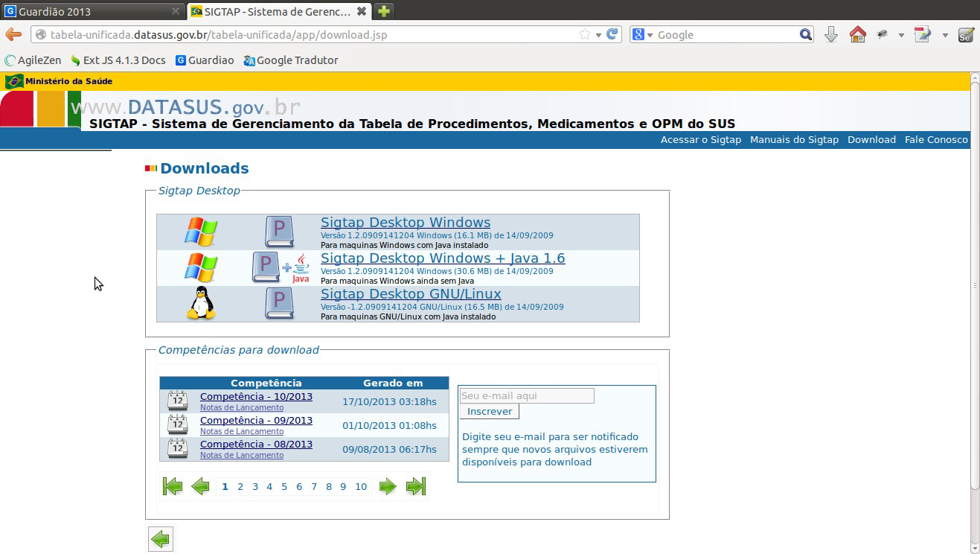Jump to last page with green arrow

coord(415,486)
